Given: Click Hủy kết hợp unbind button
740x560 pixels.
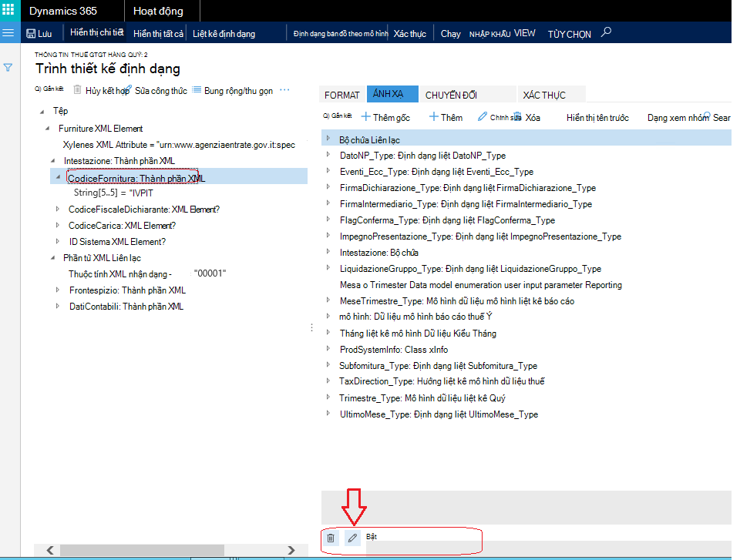Looking at the screenshot, I should 102,90.
